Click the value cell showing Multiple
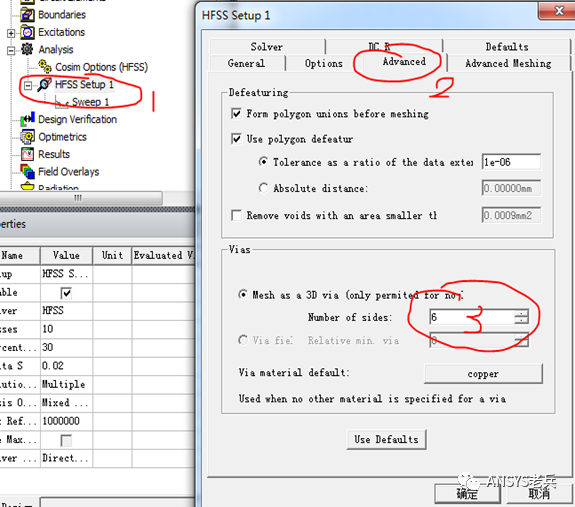575x507 pixels. [x=66, y=384]
